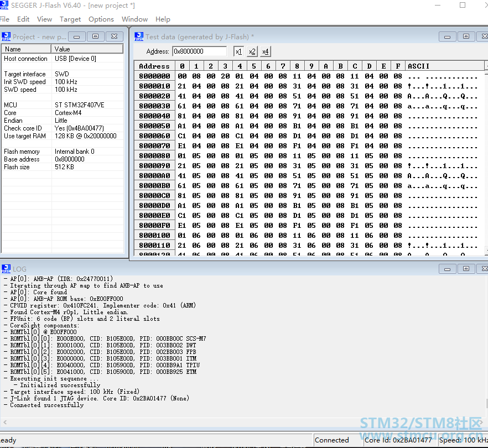Image resolution: width=488 pixels, height=448 pixels.
Task: Maximize the LOG window
Action: point(466,269)
